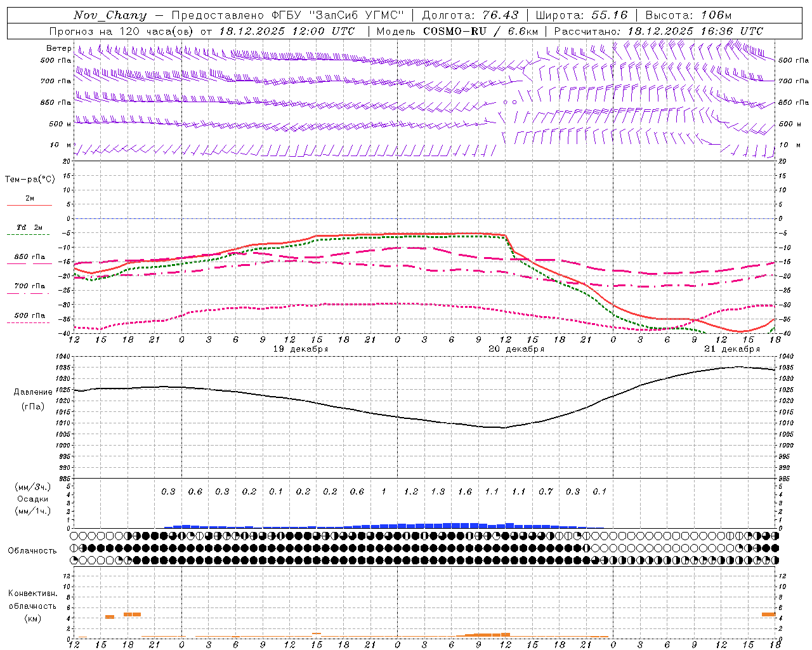
Task: Click the precipitation value "1.2"
Action: tap(411, 491)
